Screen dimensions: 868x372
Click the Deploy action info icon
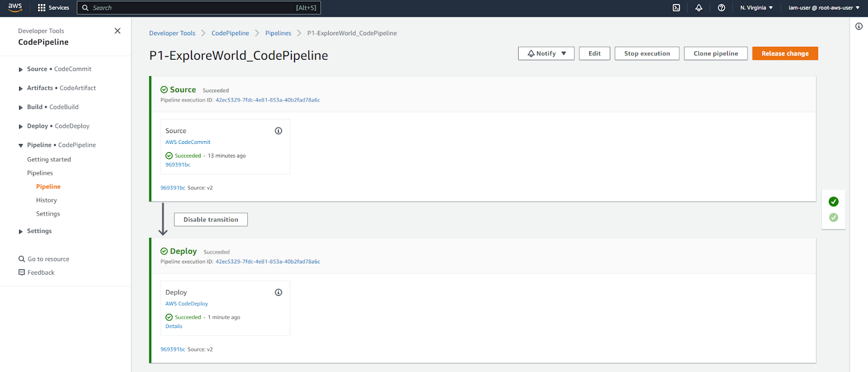(278, 293)
